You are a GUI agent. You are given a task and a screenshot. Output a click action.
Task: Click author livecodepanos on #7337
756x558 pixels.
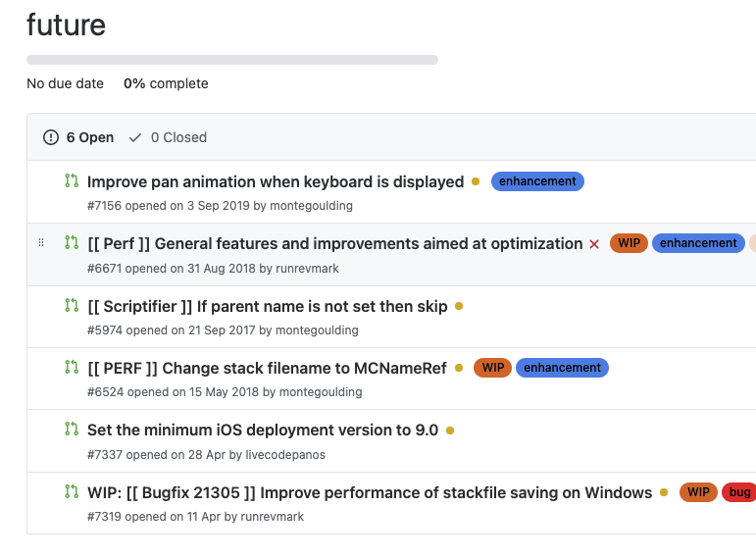pos(277,454)
